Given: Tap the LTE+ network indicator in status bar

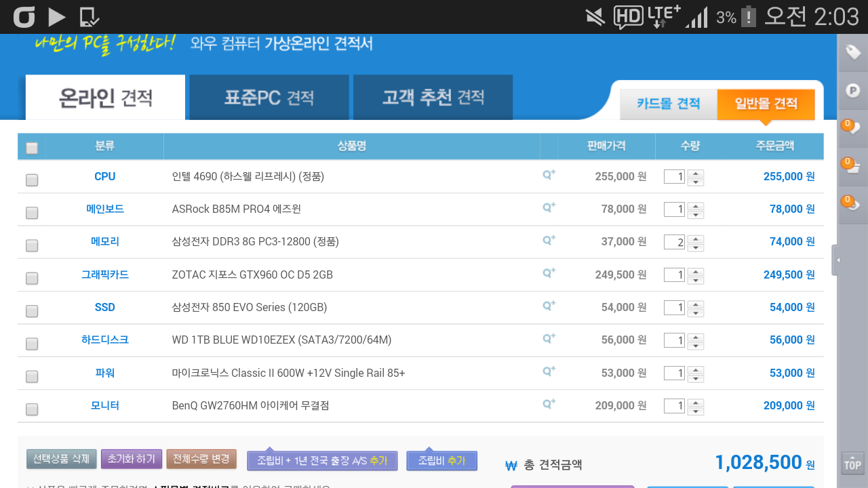Looking at the screenshot, I should pyautogui.click(x=663, y=16).
